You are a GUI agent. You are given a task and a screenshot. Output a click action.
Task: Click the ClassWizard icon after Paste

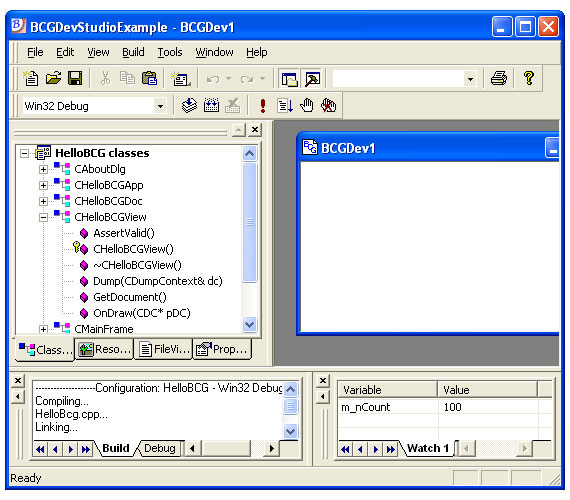click(x=180, y=78)
